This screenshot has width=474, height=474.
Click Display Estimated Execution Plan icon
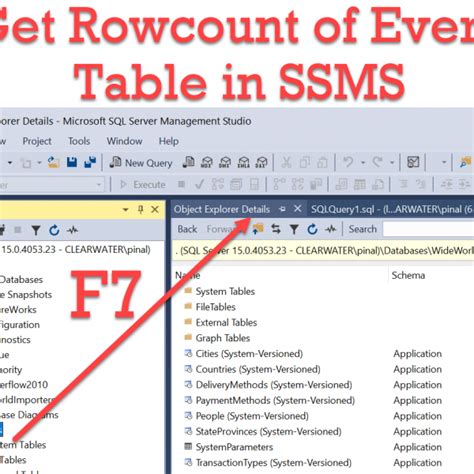pos(218,184)
